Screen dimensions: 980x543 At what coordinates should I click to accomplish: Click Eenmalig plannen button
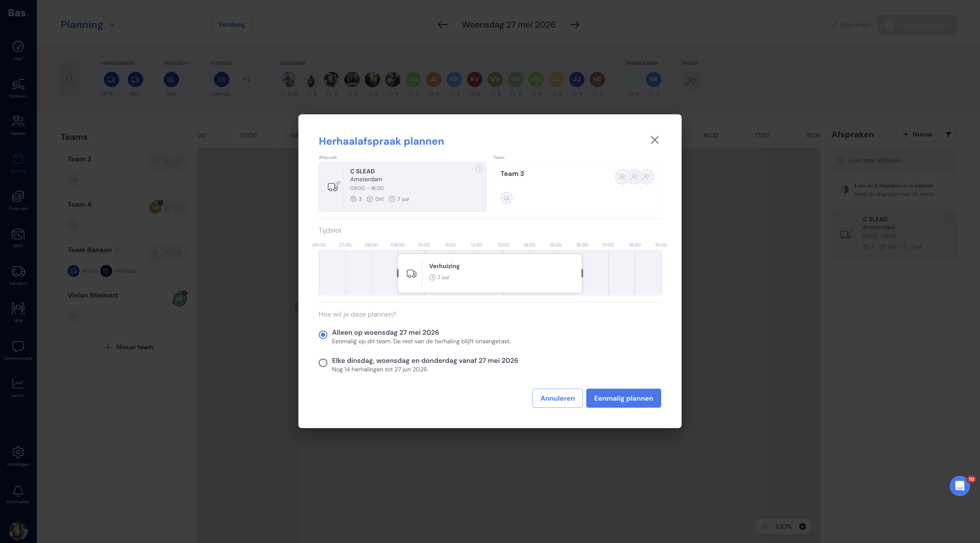(623, 398)
